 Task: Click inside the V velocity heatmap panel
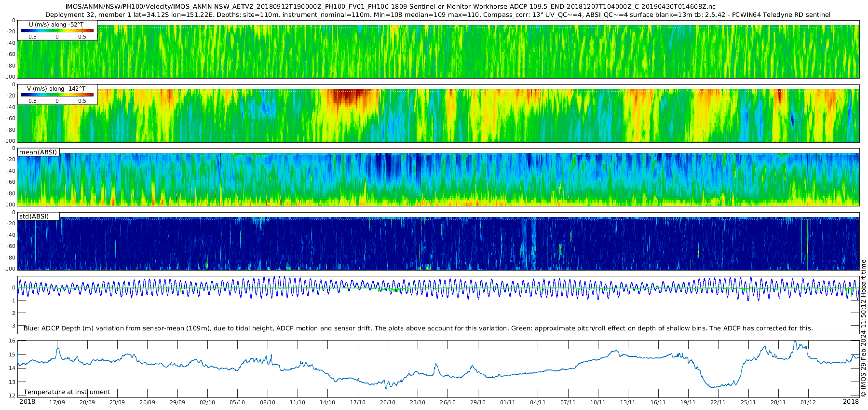[x=438, y=113]
